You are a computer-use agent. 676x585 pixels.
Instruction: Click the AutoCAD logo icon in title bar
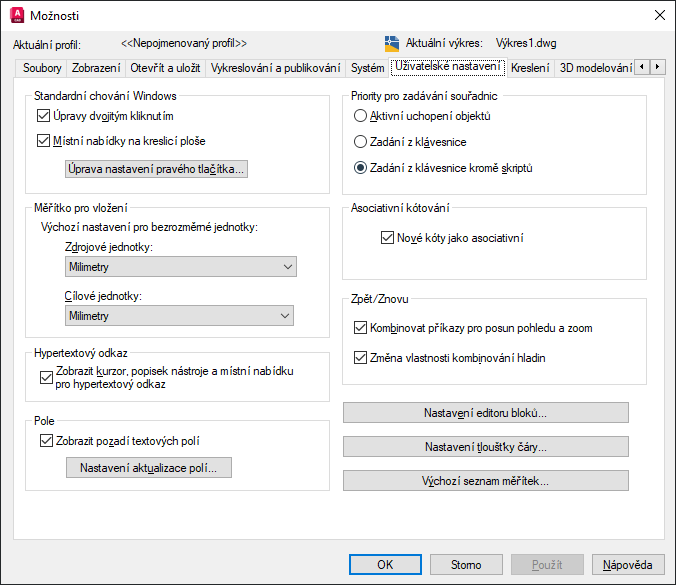(x=17, y=15)
